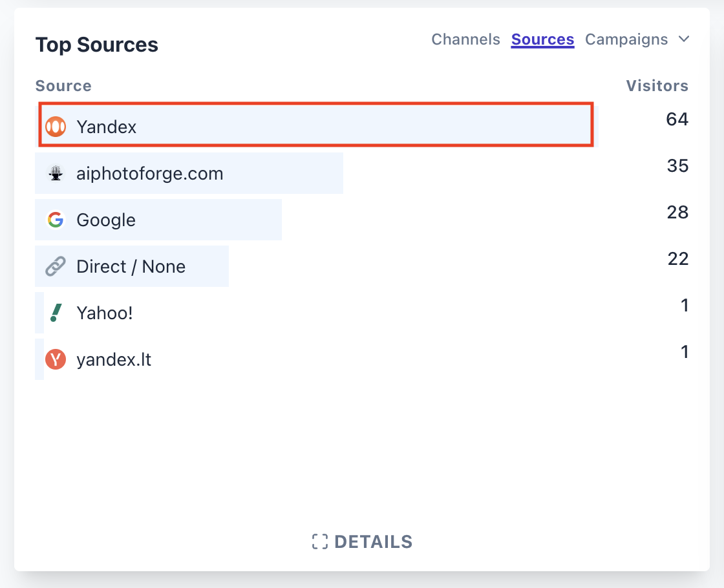This screenshot has height=588, width=724.
Task: Select the Sources tab
Action: coord(542,39)
